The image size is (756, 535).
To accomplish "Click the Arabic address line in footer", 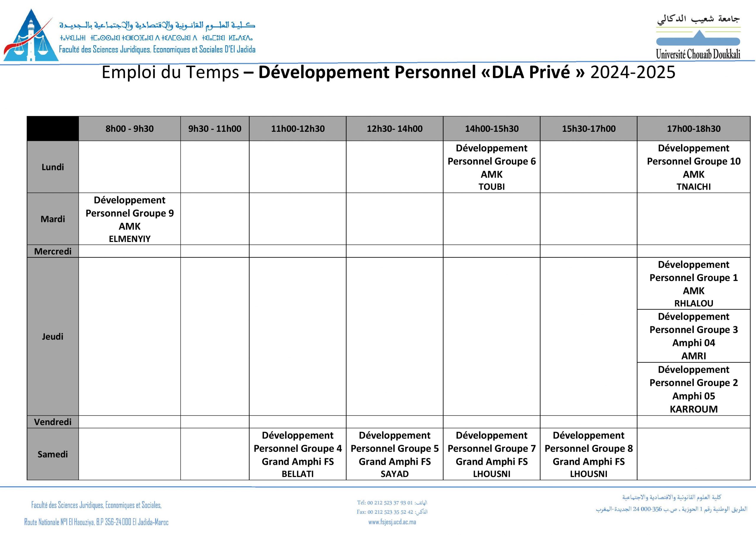I will [x=672, y=509].
